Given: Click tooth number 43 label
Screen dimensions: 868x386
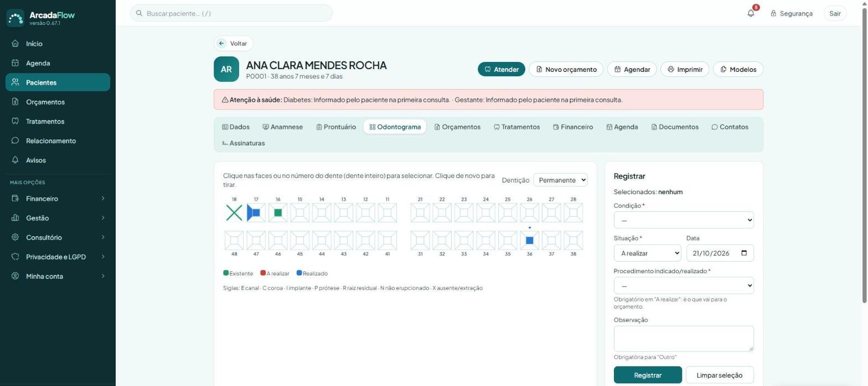Looking at the screenshot, I should click(x=344, y=254).
